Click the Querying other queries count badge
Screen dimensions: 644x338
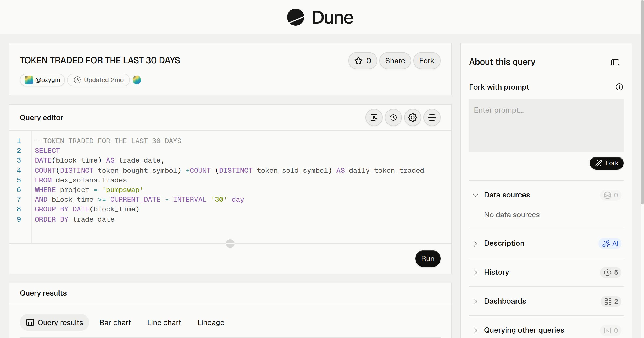coord(611,330)
